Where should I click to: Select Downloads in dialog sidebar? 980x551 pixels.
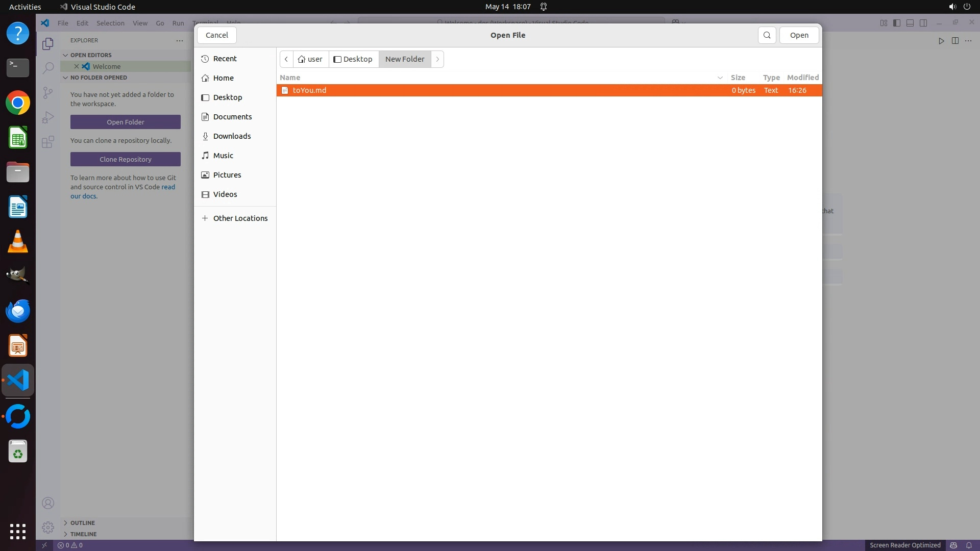[232, 136]
